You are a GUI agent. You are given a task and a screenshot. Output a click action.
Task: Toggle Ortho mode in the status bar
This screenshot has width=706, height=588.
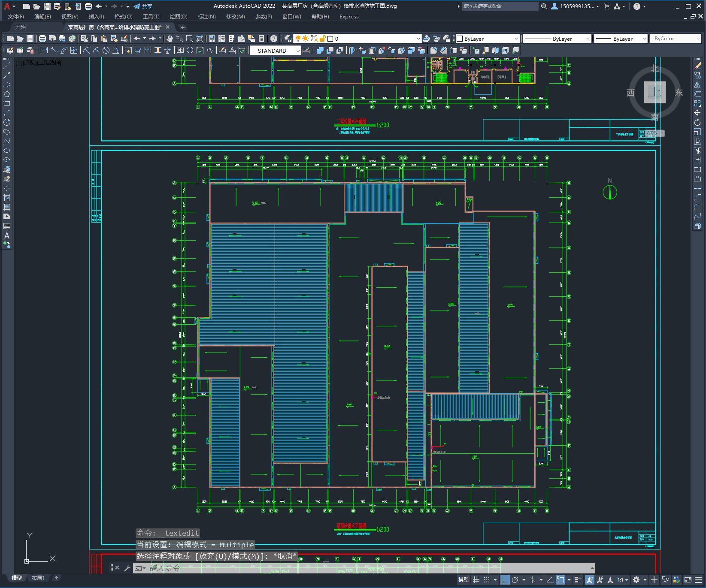505,580
